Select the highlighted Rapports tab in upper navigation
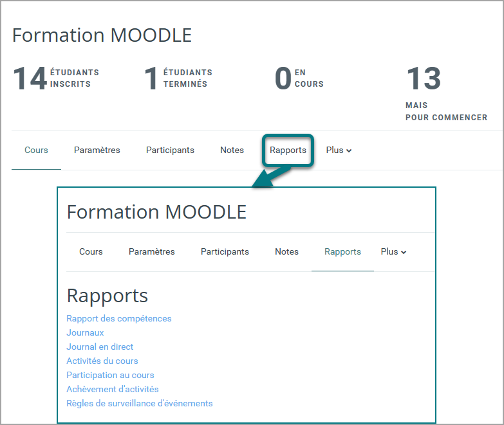Image resolution: width=504 pixels, height=425 pixels. 288,150
